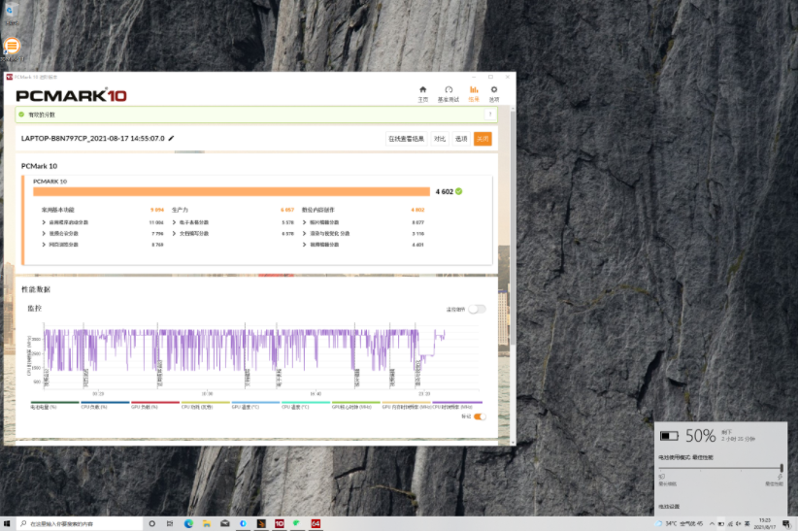Open the dark orange-flame app on taskbar
The image size is (799, 532).
[261, 524]
